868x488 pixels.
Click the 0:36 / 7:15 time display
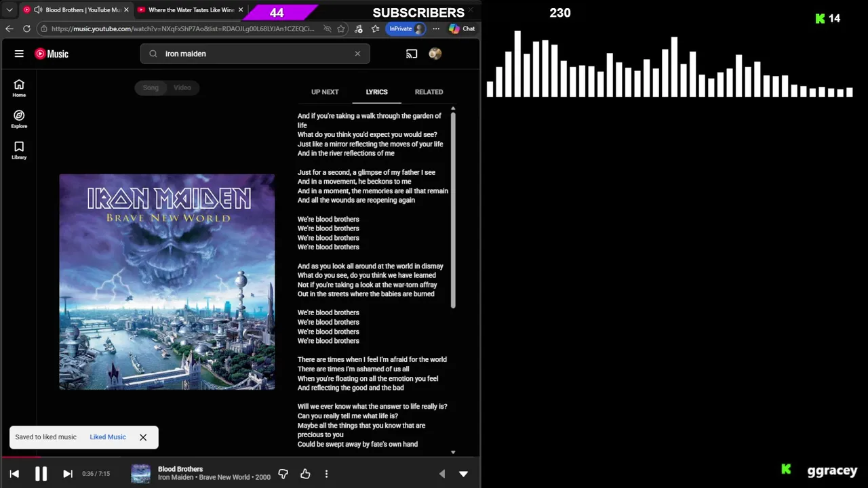pos(96,474)
